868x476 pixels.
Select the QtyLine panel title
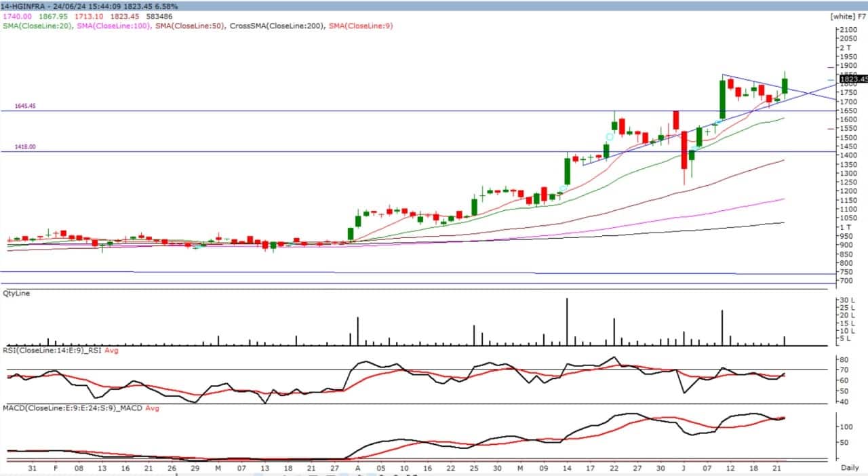tap(16, 294)
